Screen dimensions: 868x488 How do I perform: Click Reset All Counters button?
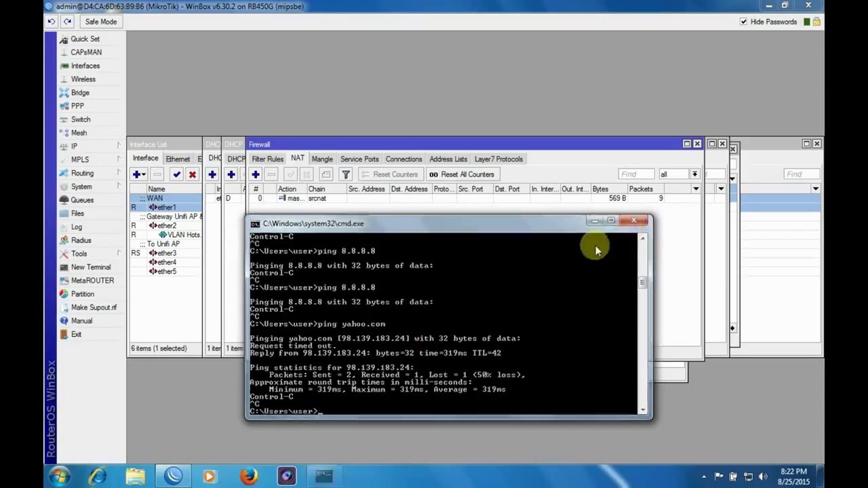click(462, 175)
